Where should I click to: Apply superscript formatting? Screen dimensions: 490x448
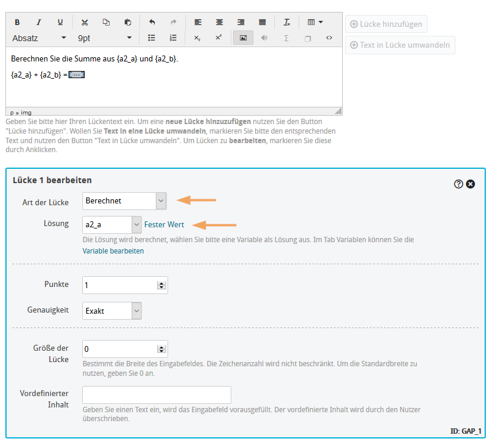(x=219, y=38)
